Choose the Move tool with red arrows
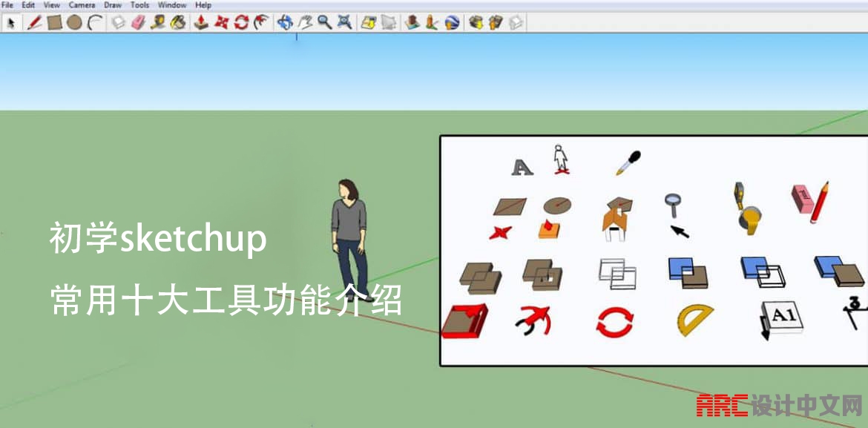Screen dimensions: 868x428 coord(220,23)
